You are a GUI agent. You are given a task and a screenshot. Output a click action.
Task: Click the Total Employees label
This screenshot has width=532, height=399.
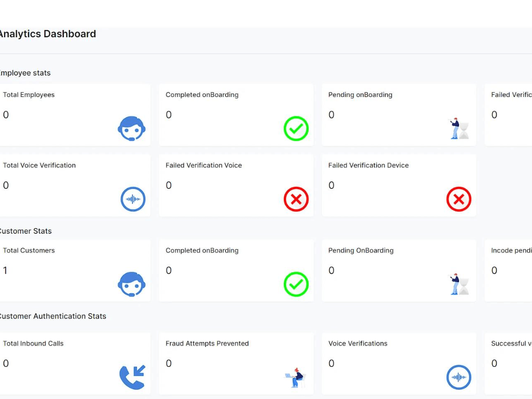(29, 94)
